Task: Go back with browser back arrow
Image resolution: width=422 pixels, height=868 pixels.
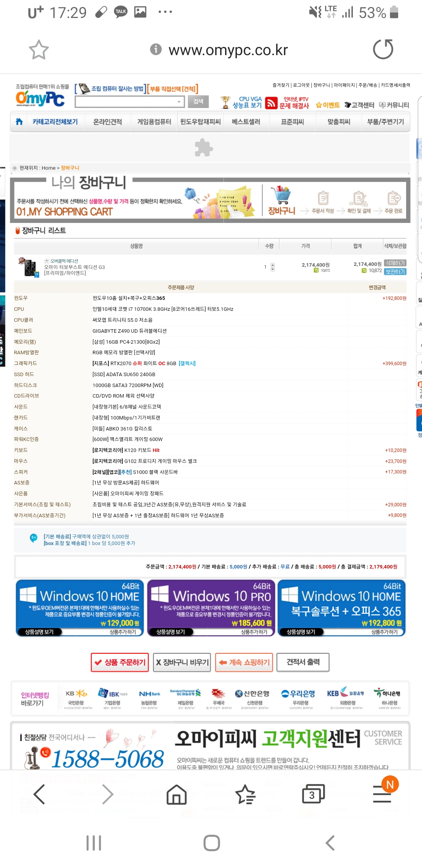Action: [x=39, y=794]
